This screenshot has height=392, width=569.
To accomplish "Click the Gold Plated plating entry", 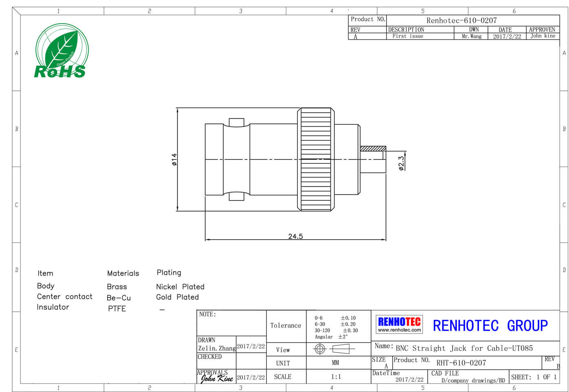I will click(x=177, y=297).
